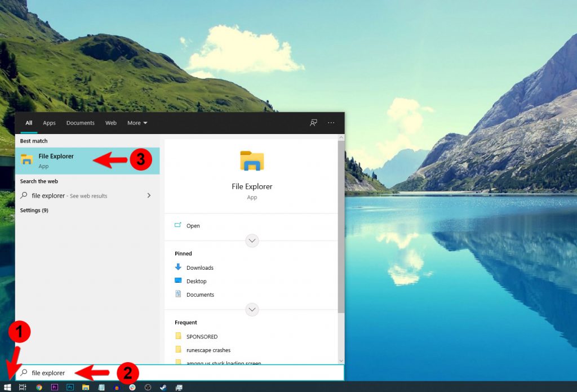Viewport: 577px width, 392px height.
Task: Open the Notepad taskbar icon
Action: tap(101, 387)
